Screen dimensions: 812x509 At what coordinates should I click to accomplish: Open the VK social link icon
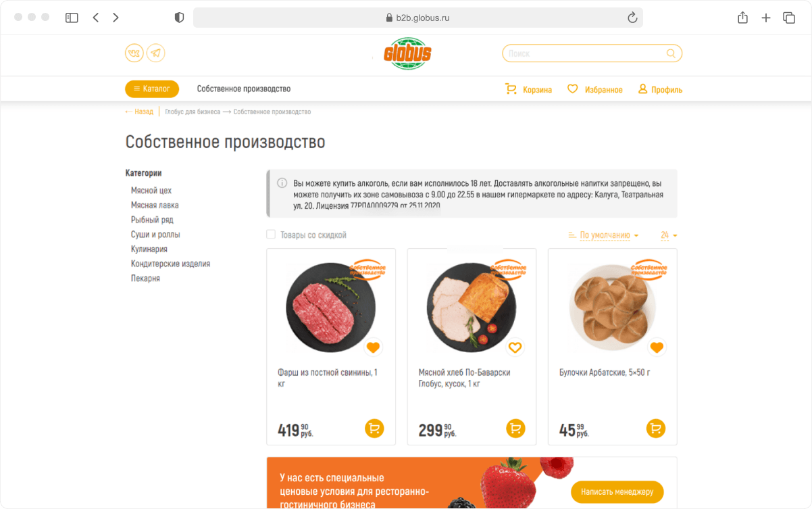coord(134,53)
